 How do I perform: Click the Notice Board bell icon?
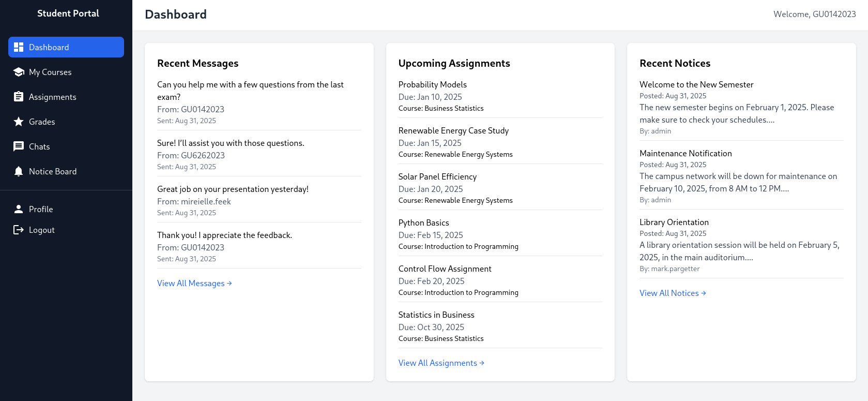point(19,171)
